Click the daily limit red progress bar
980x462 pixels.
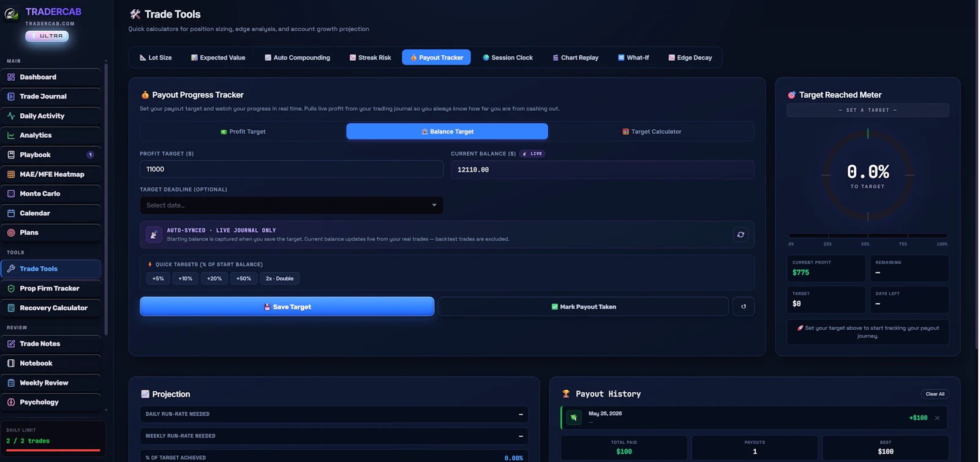click(x=53, y=450)
